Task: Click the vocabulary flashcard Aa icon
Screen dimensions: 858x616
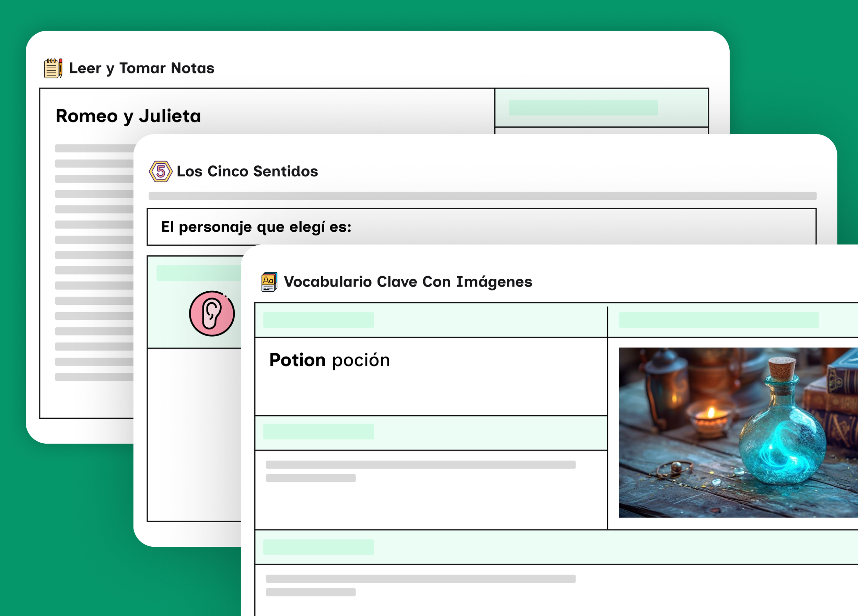Action: click(269, 282)
